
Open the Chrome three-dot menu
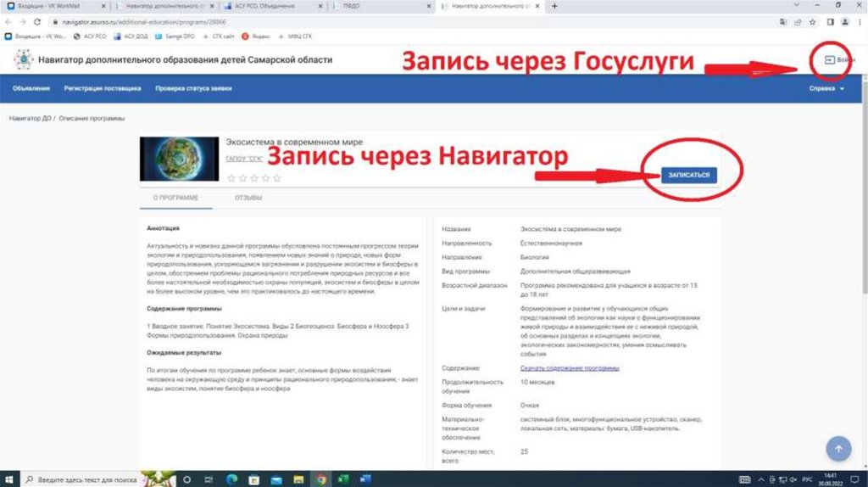pyautogui.click(x=860, y=22)
